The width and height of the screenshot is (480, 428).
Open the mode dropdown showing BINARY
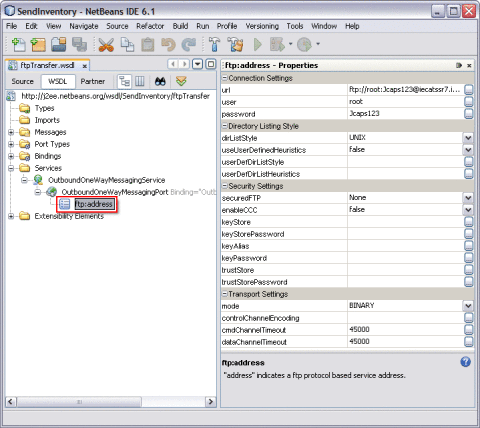tap(468, 306)
